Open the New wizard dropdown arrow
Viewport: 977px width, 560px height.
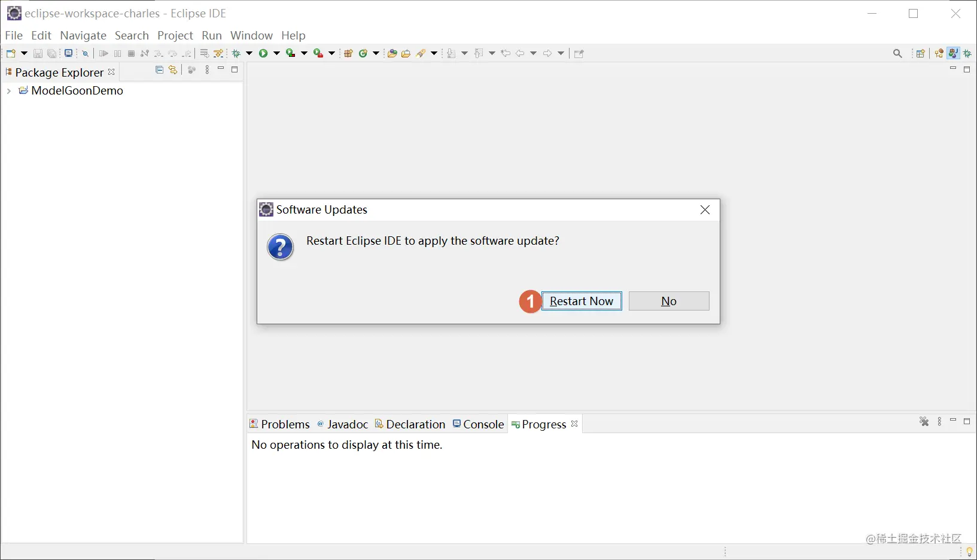24,53
